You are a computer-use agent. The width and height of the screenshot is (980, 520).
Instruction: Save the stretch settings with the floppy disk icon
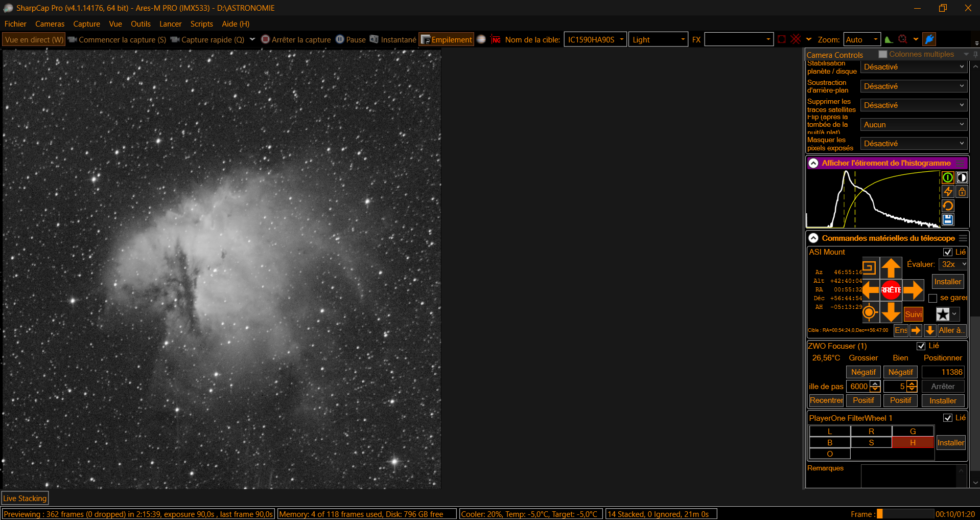(x=948, y=220)
